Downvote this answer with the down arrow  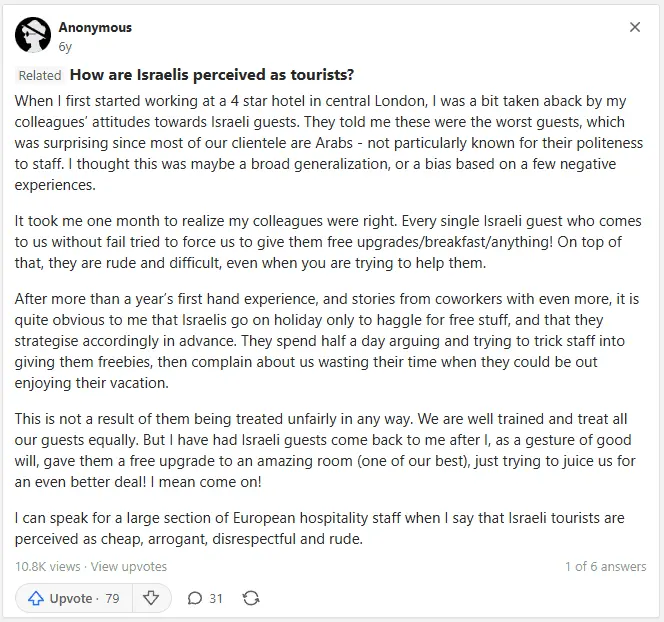(151, 598)
